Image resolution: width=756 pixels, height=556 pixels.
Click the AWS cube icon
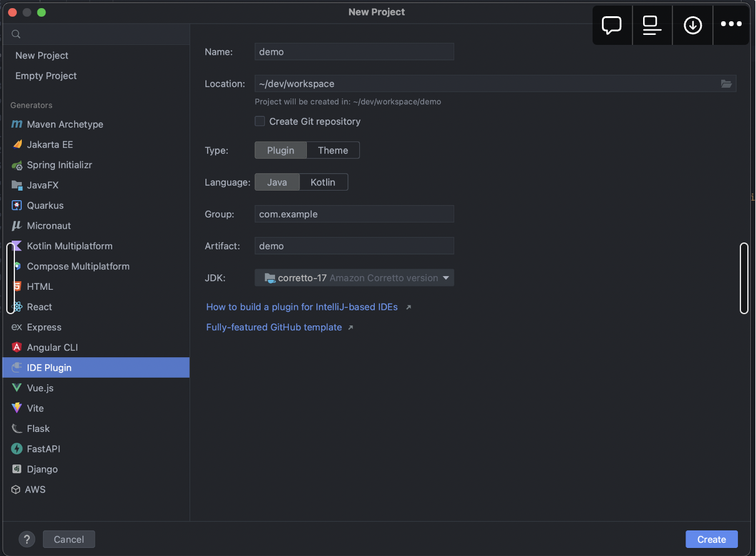[x=16, y=490]
